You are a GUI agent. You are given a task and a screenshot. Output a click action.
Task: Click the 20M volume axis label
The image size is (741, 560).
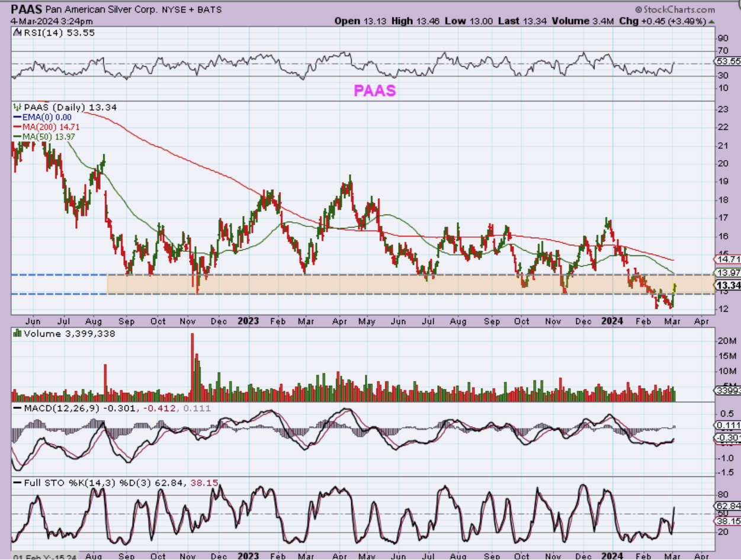point(726,341)
